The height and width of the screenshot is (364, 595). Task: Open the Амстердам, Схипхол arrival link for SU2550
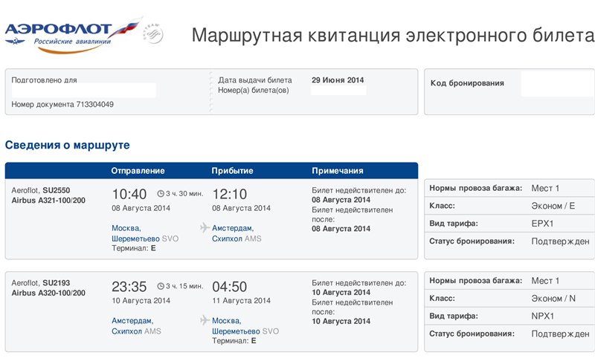[x=237, y=233]
